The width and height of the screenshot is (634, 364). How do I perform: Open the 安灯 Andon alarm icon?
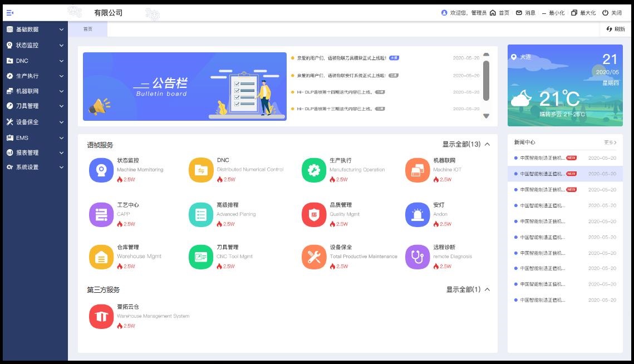coord(417,215)
